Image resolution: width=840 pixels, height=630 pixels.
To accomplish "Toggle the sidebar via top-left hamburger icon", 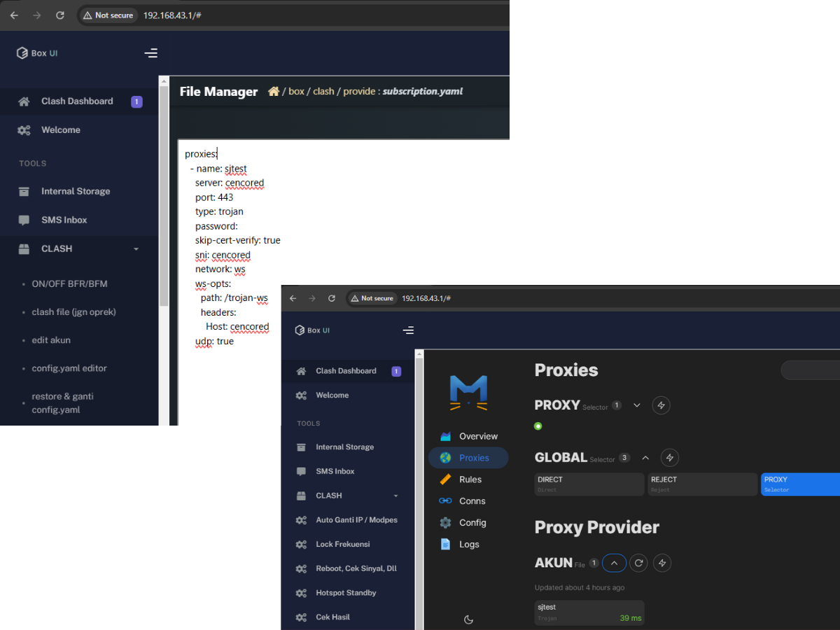I will [x=150, y=53].
